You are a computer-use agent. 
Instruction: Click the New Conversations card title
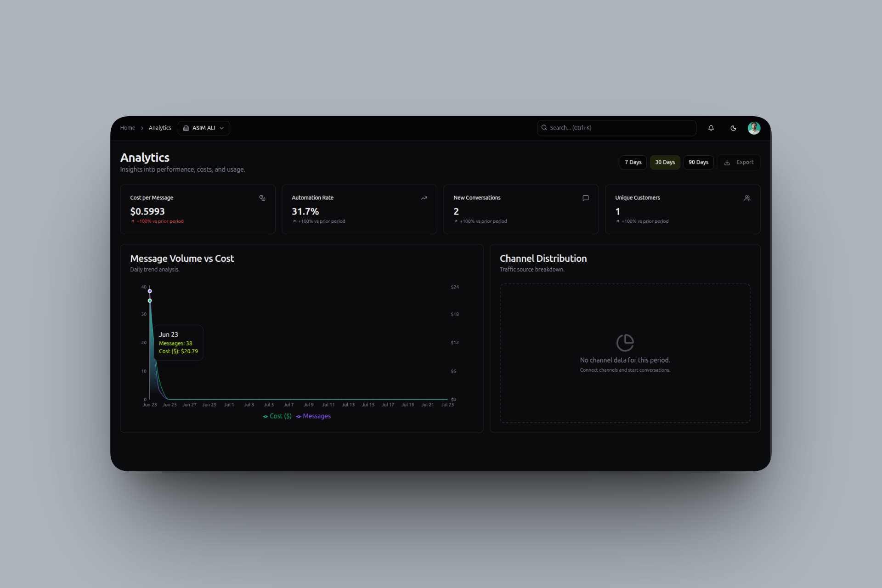click(477, 198)
